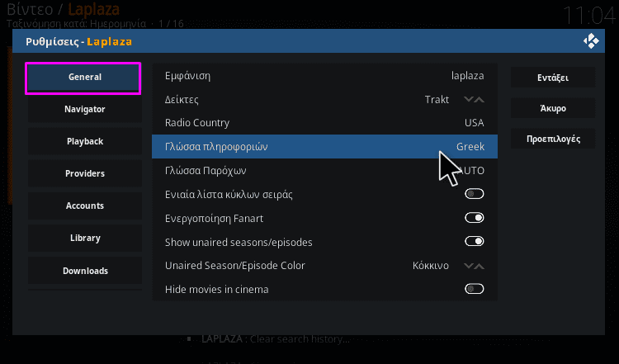Image resolution: width=619 pixels, height=364 pixels.
Task: Go to the Accounts category
Action: click(84, 206)
